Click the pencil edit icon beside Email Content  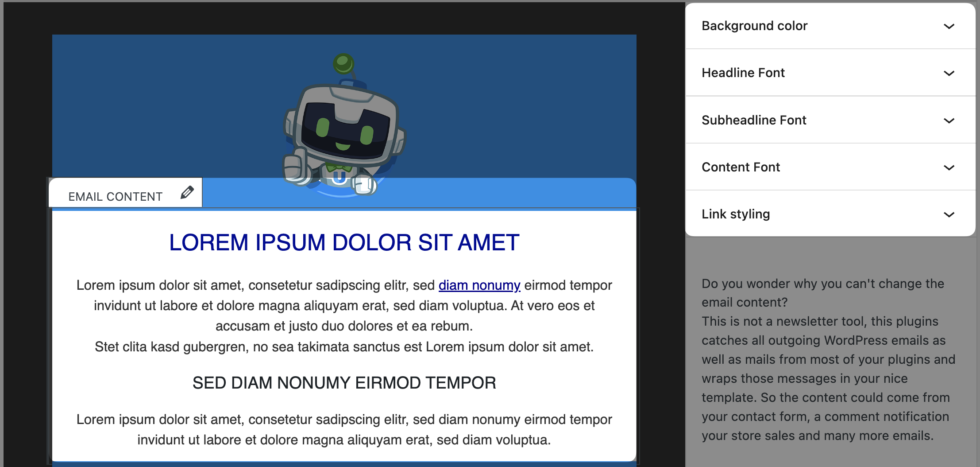[x=187, y=193]
